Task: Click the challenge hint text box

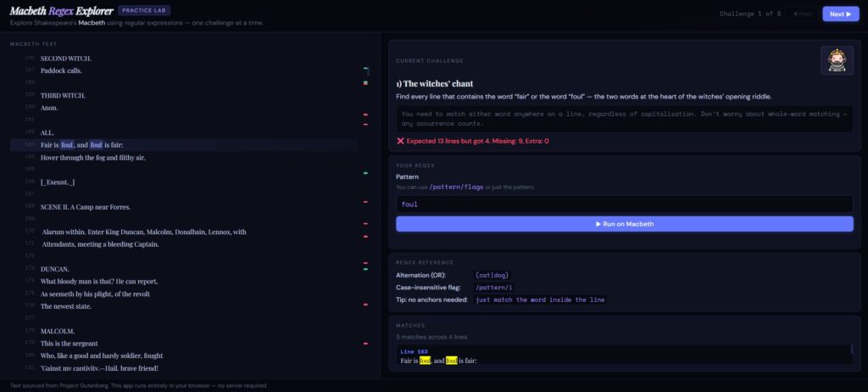Action: [625, 118]
